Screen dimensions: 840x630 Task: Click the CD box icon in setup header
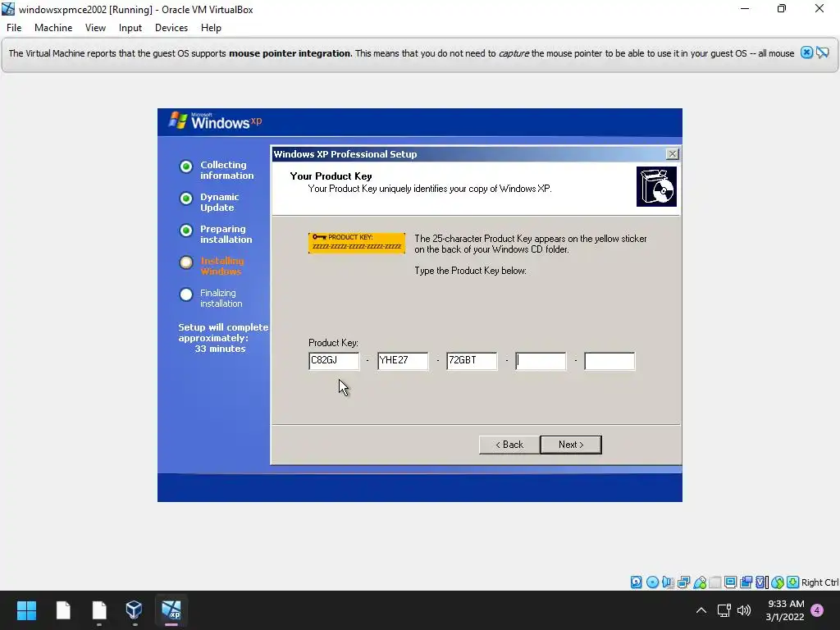656,186
